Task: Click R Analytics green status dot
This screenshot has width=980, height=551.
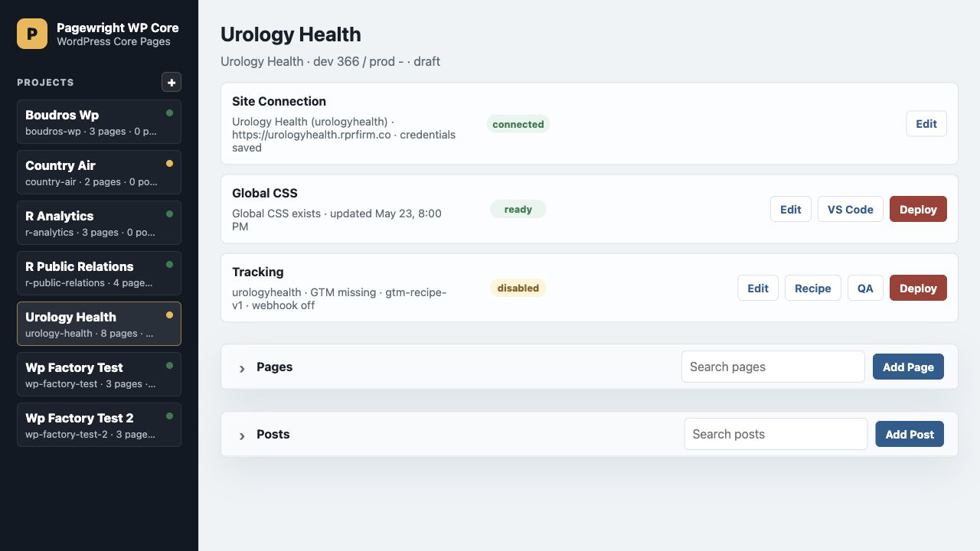Action: [x=169, y=214]
